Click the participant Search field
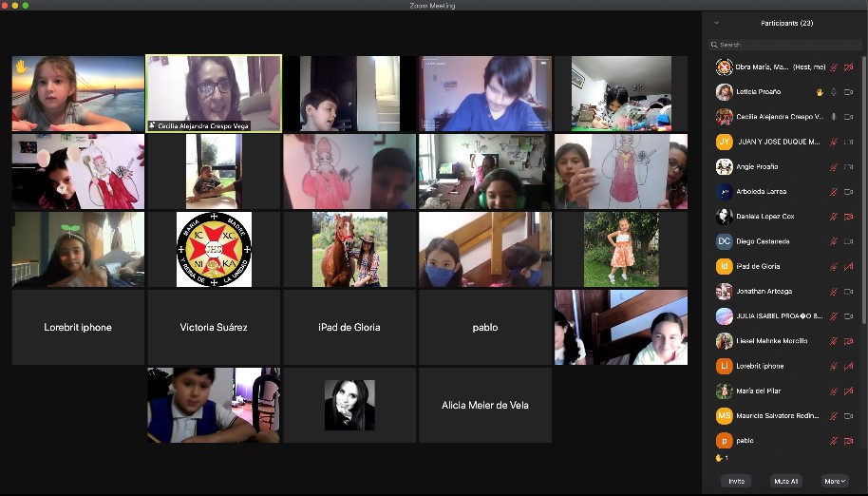 point(788,45)
